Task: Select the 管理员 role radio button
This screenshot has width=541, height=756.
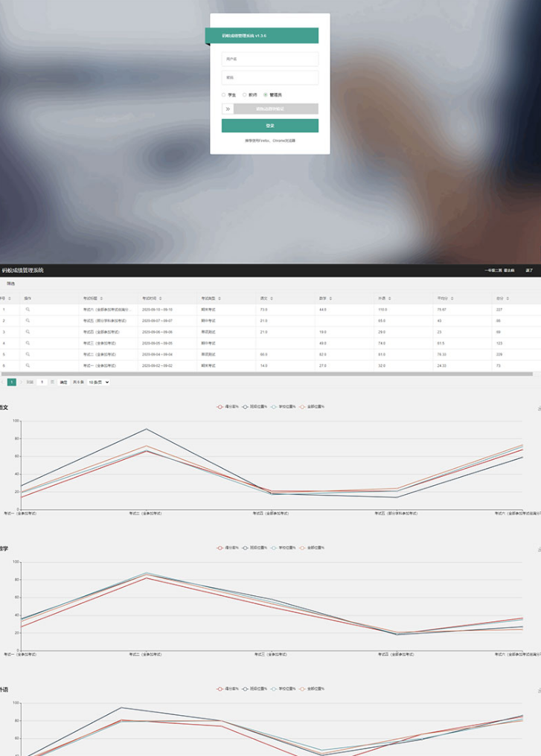Action: (x=266, y=95)
